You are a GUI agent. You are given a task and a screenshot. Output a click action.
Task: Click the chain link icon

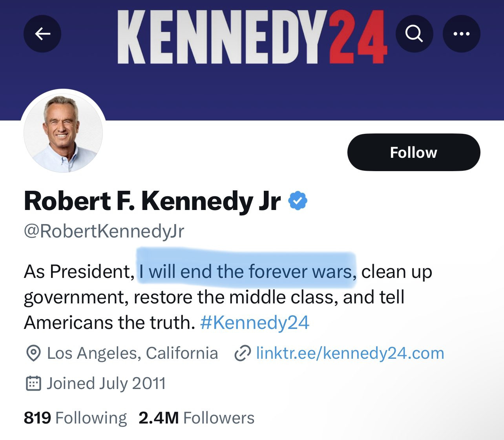click(242, 353)
